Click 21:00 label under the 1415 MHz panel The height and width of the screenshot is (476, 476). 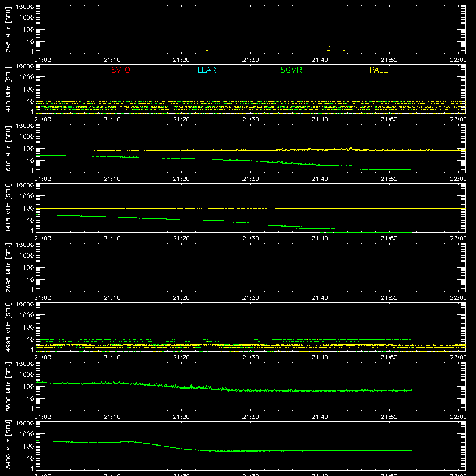[42, 239]
